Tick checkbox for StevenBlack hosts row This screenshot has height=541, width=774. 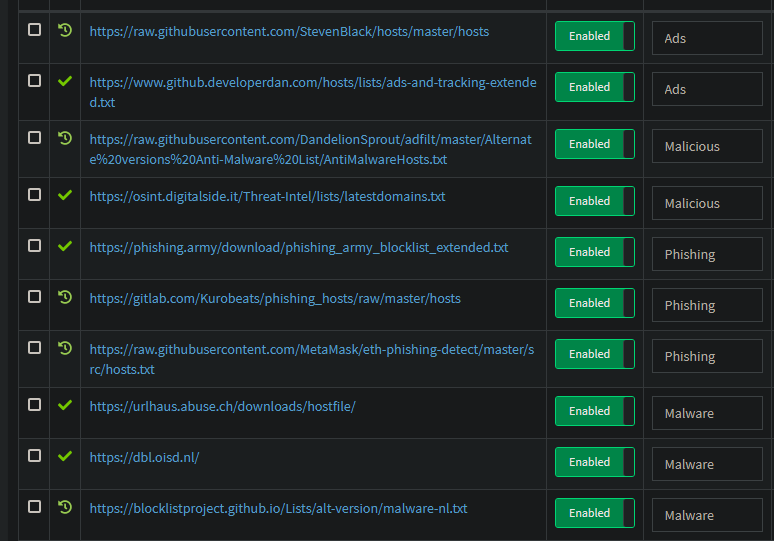tap(35, 30)
